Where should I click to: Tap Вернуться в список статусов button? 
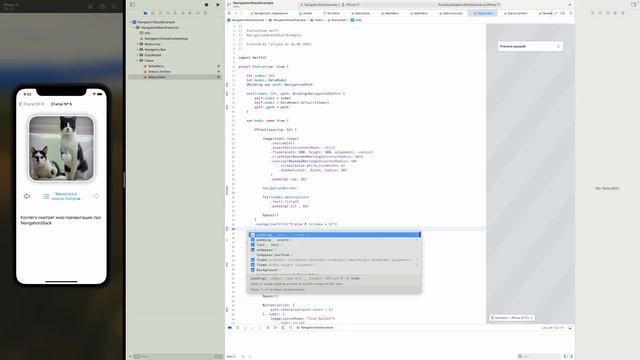(62, 196)
